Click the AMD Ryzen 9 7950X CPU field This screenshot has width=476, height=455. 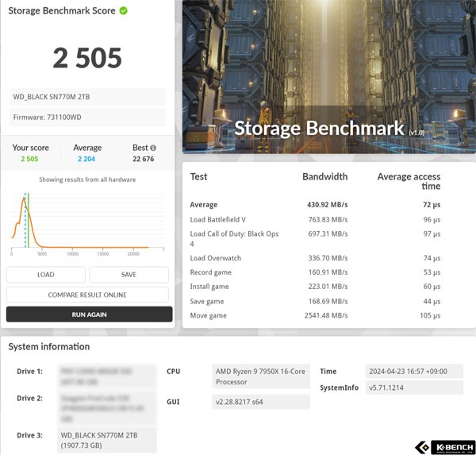(x=261, y=376)
